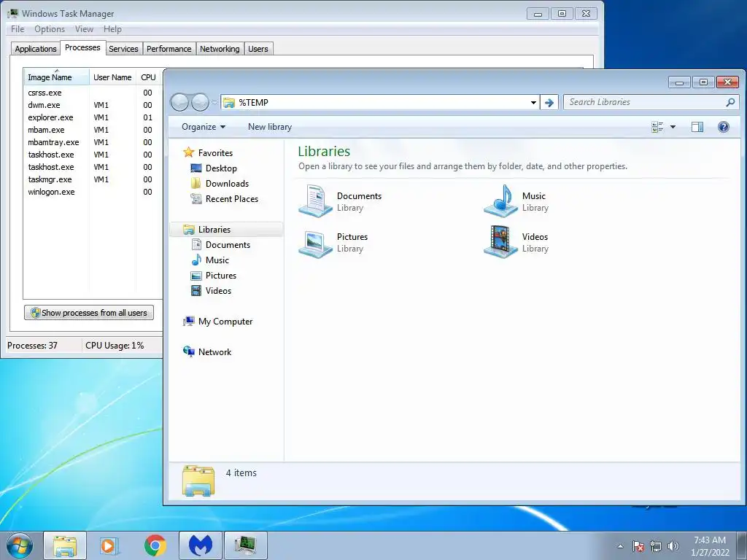Image resolution: width=747 pixels, height=560 pixels.
Task: Select explorer.exe process row
Action: [x=93, y=117]
